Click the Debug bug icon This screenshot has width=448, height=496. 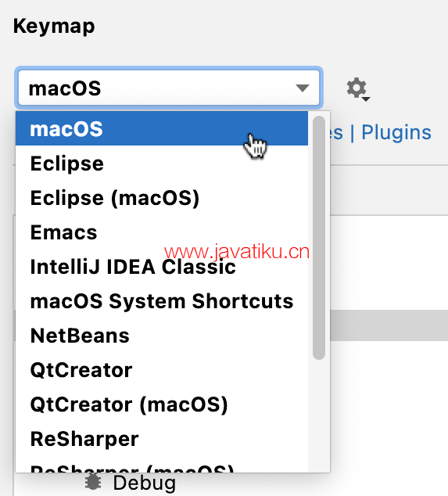[x=93, y=483]
